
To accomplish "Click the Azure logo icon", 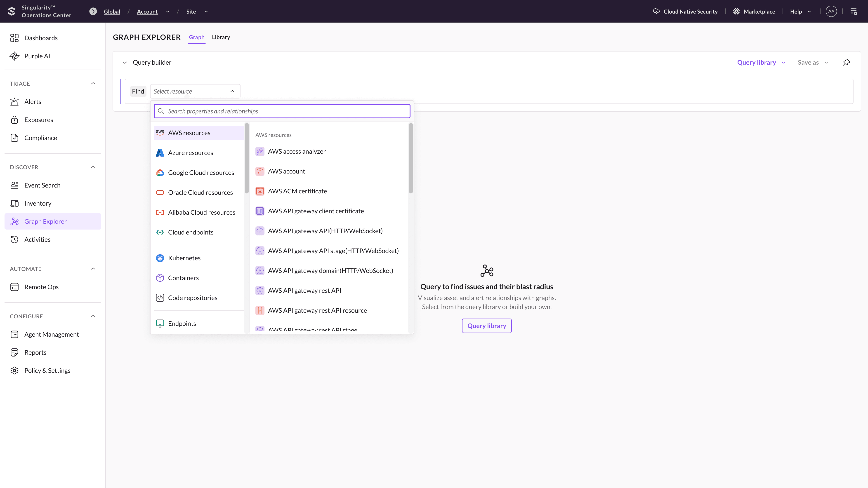I will [x=160, y=153].
